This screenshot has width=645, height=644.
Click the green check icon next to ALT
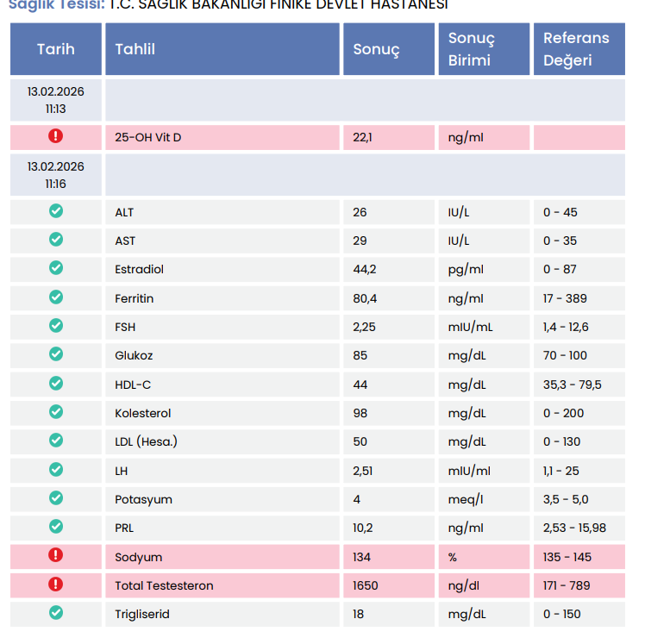[x=56, y=211]
